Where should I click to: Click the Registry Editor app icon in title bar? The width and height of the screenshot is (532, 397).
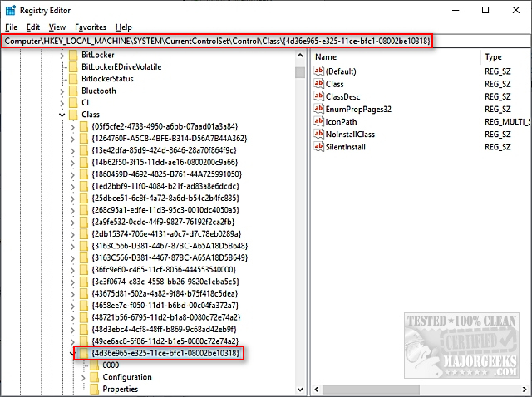pyautogui.click(x=11, y=10)
